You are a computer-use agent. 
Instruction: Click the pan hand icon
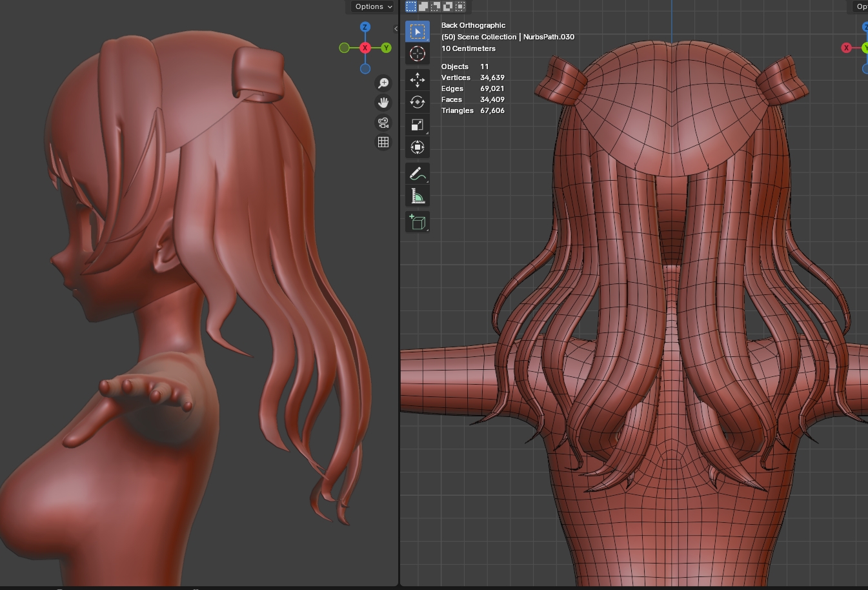point(383,103)
